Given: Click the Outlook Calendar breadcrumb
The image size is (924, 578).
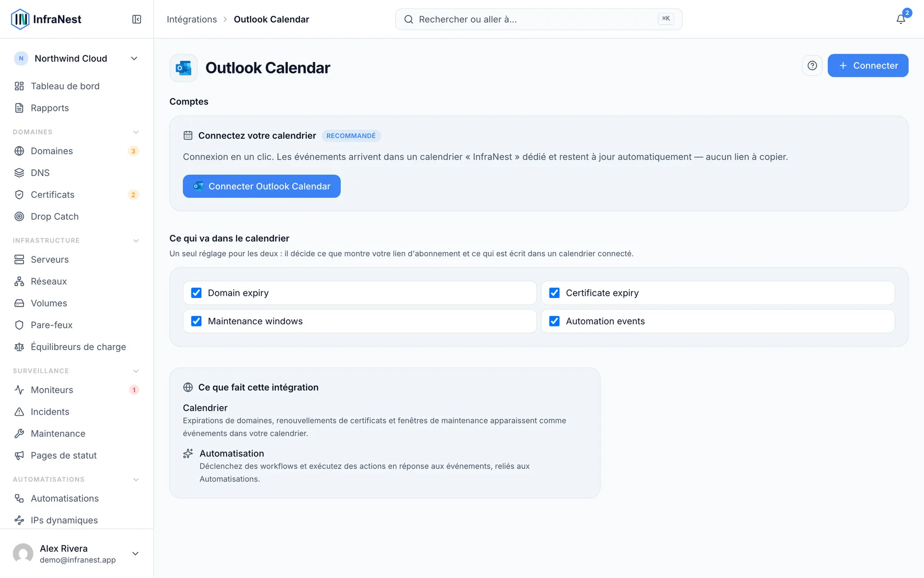Looking at the screenshot, I should tap(272, 19).
